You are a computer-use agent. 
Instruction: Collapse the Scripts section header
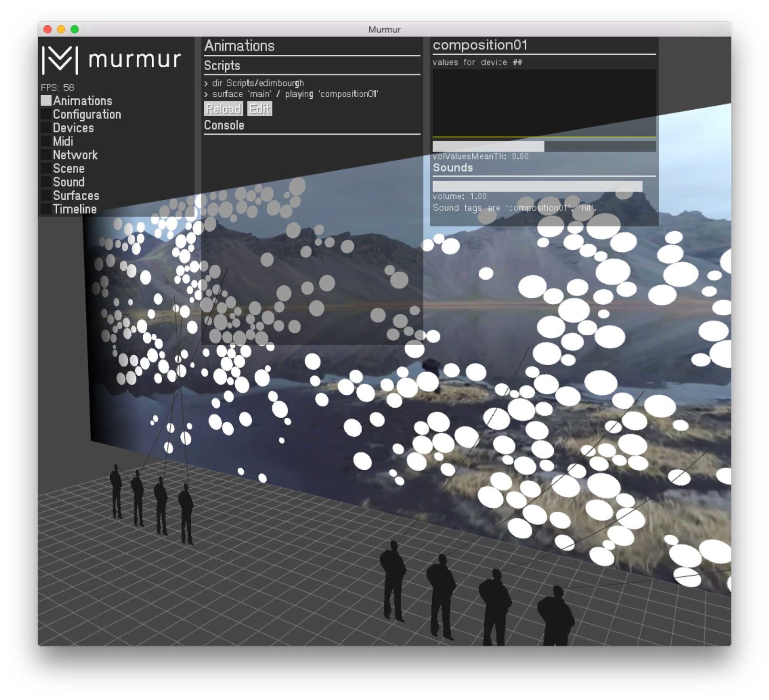click(x=222, y=66)
